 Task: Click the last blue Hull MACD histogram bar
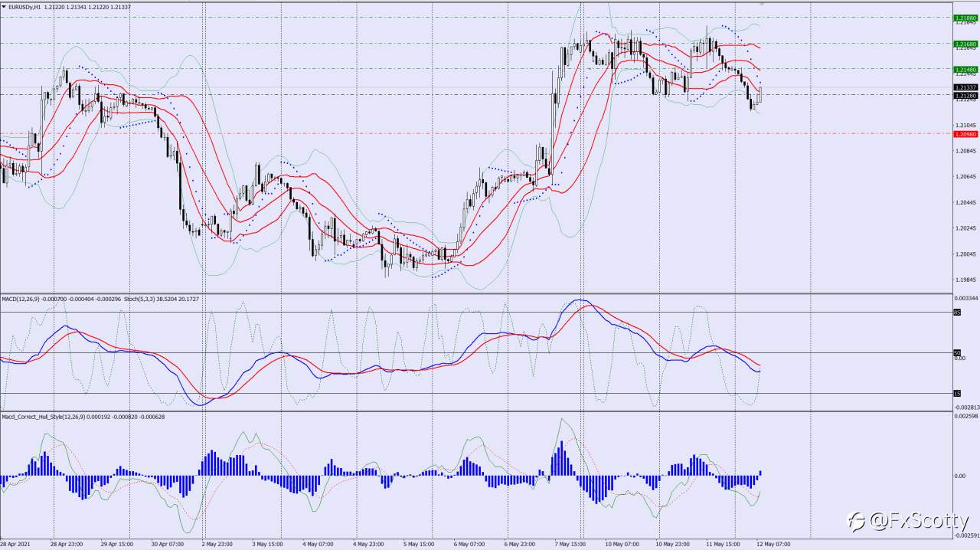tap(760, 473)
